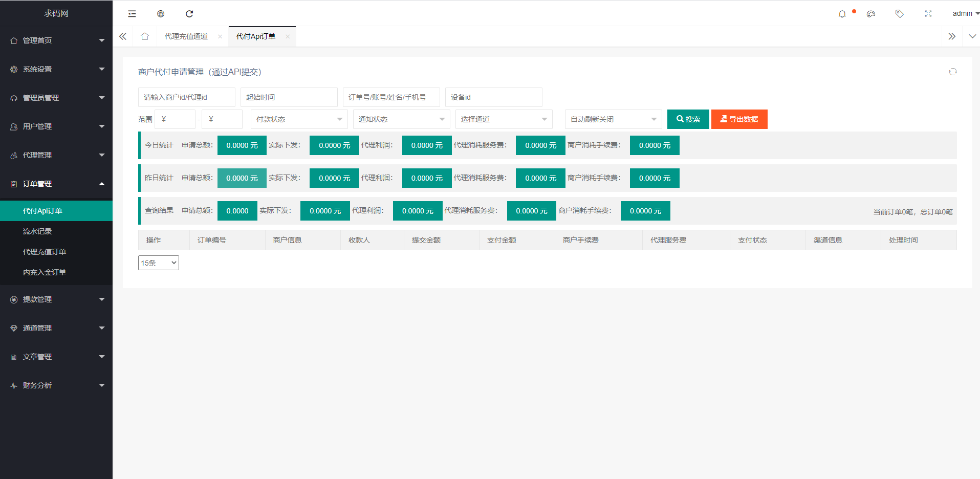Viewport: 980px width, 479px height.
Task: Open 流水记录 in the sidebar
Action: pos(37,231)
